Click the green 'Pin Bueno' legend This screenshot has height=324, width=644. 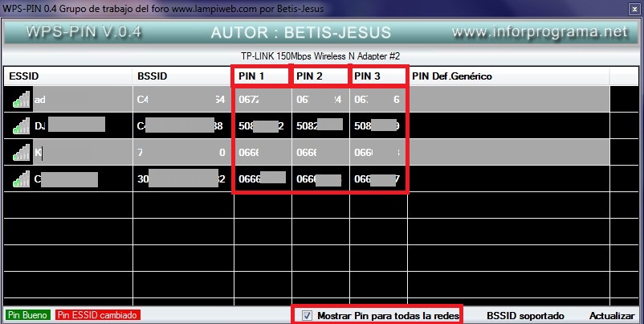click(27, 316)
